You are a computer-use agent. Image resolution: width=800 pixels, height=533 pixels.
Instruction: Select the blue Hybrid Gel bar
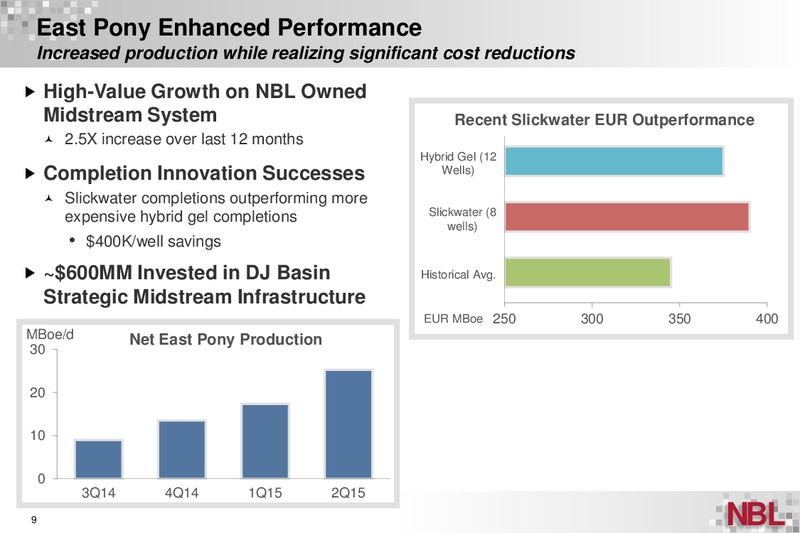pyautogui.click(x=614, y=161)
